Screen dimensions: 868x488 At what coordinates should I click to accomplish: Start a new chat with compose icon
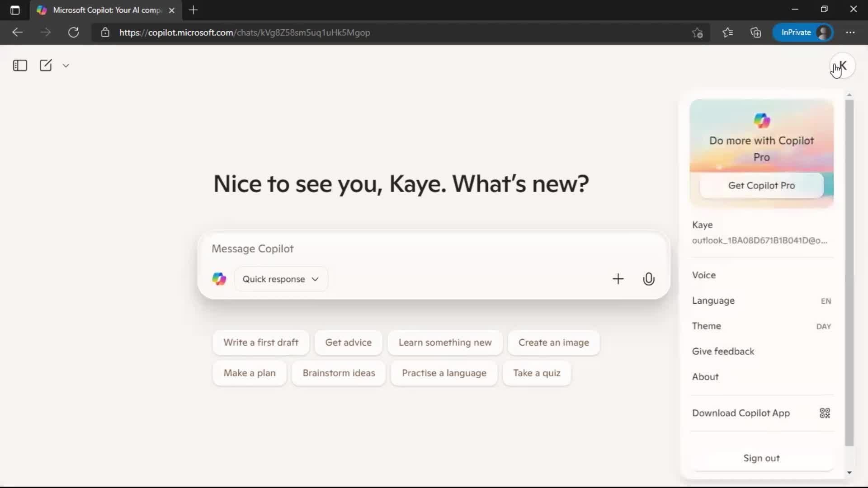[x=46, y=66]
